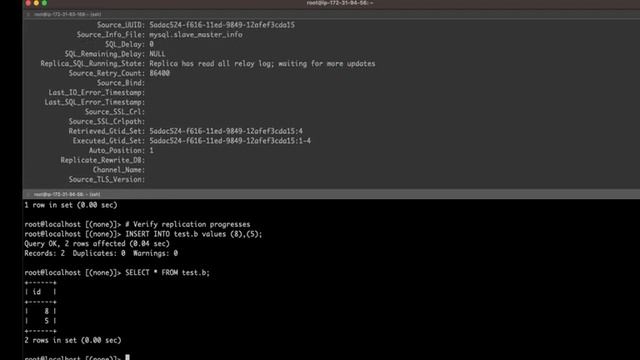Click the Last_IO_Error_Timestamp label
This screenshot has width=640, height=360.
(96, 93)
